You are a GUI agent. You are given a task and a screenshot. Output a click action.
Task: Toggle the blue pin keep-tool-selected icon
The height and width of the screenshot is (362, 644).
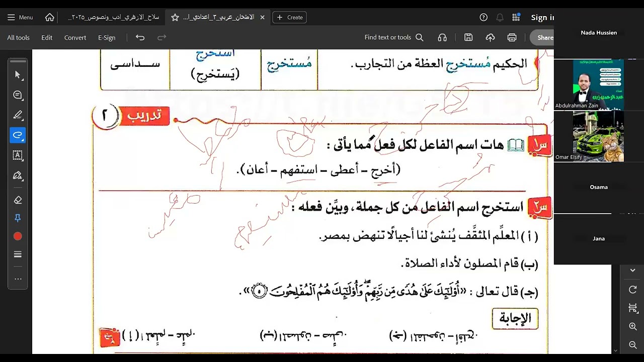pyautogui.click(x=18, y=218)
